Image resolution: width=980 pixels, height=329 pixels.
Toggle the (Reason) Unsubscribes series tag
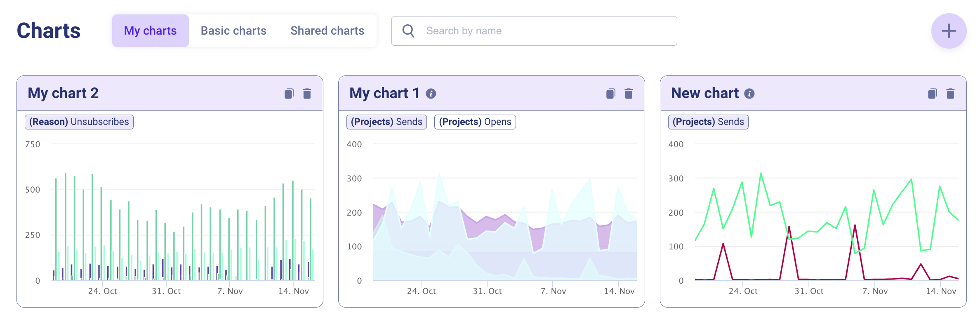(79, 122)
